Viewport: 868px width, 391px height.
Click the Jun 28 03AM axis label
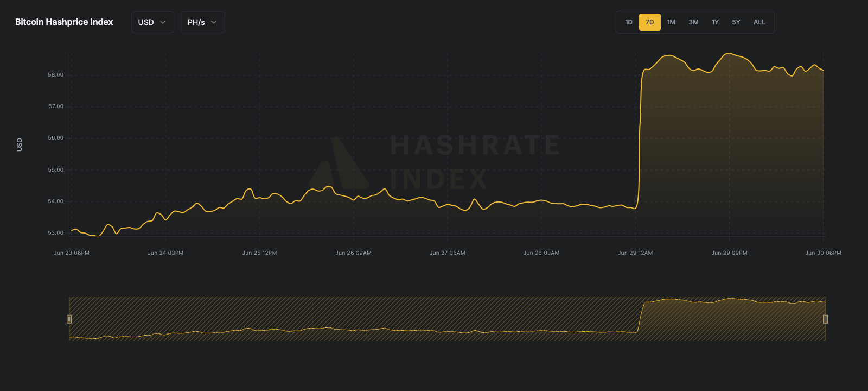541,253
